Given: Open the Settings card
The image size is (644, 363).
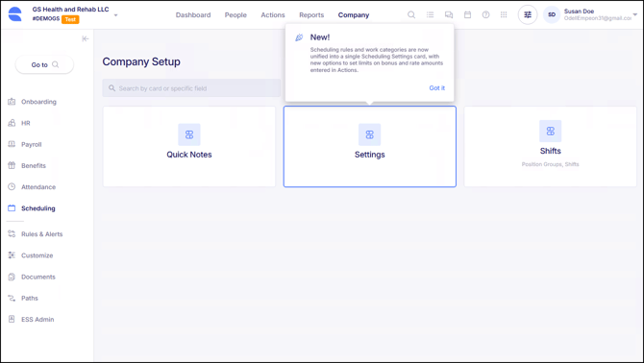Looking at the screenshot, I should click(x=370, y=146).
